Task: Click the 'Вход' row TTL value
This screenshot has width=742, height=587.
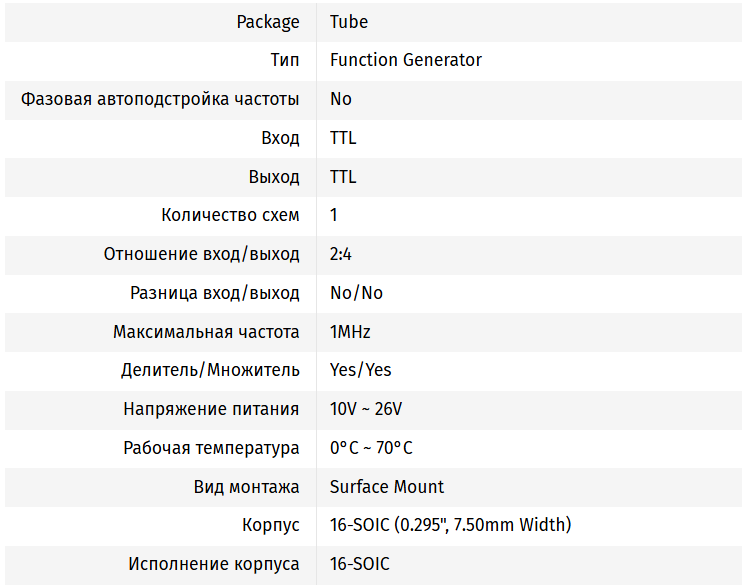Action: [x=343, y=138]
